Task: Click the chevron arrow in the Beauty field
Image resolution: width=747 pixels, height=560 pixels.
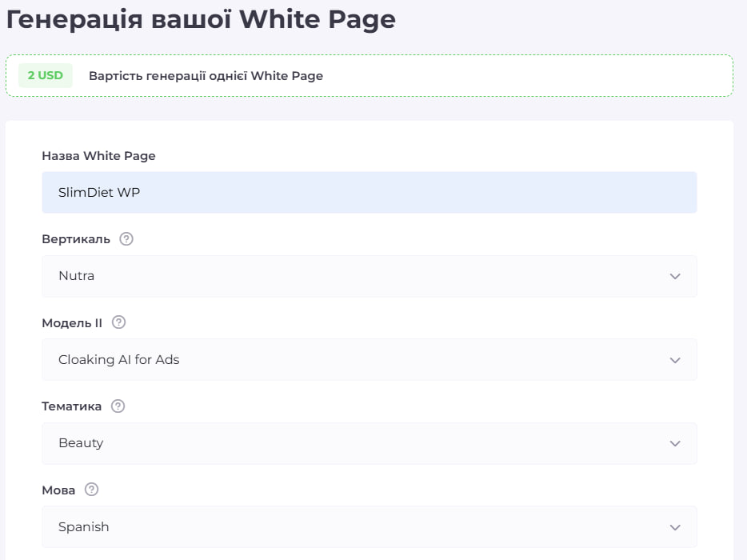Action: pyautogui.click(x=674, y=443)
